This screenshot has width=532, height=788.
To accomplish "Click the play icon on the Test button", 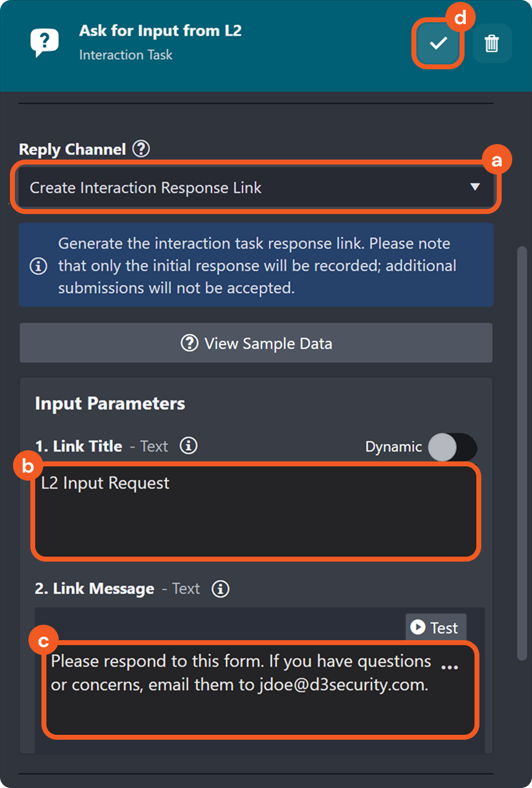I will pos(418,628).
